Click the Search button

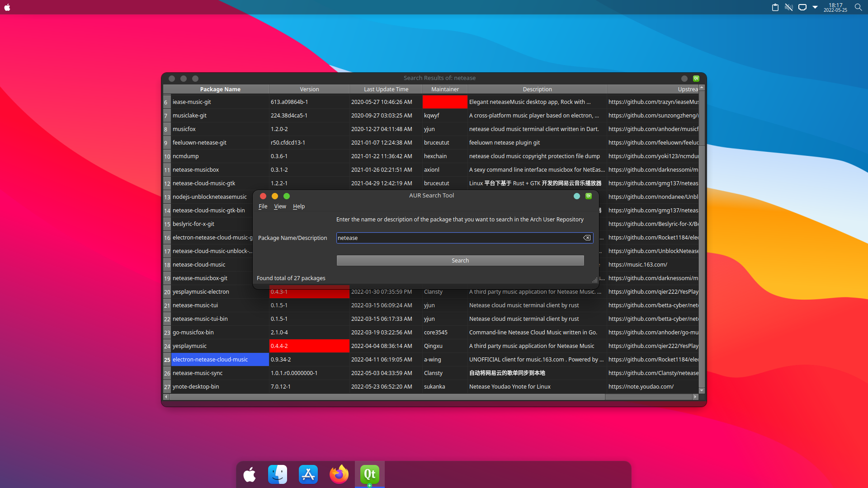[x=460, y=261]
